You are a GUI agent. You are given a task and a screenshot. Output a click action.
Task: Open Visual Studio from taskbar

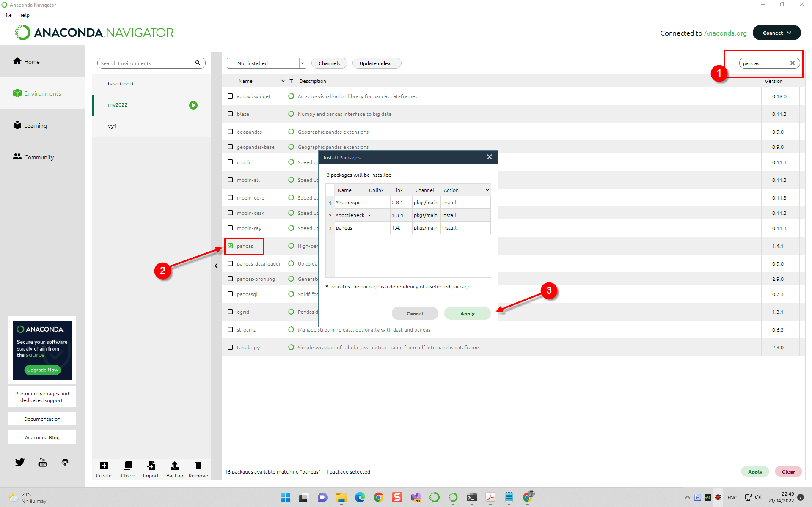click(x=416, y=497)
